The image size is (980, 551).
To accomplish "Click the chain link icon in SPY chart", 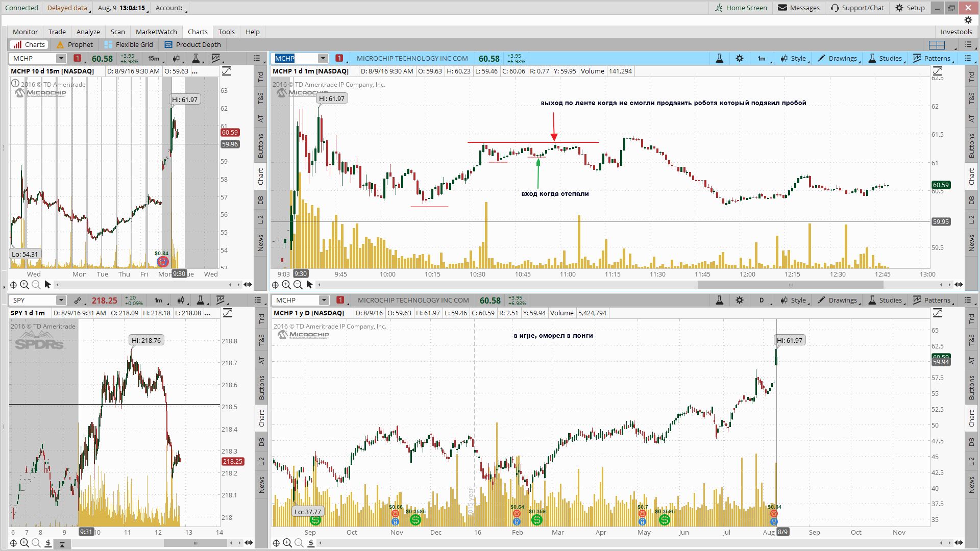I will click(x=78, y=300).
